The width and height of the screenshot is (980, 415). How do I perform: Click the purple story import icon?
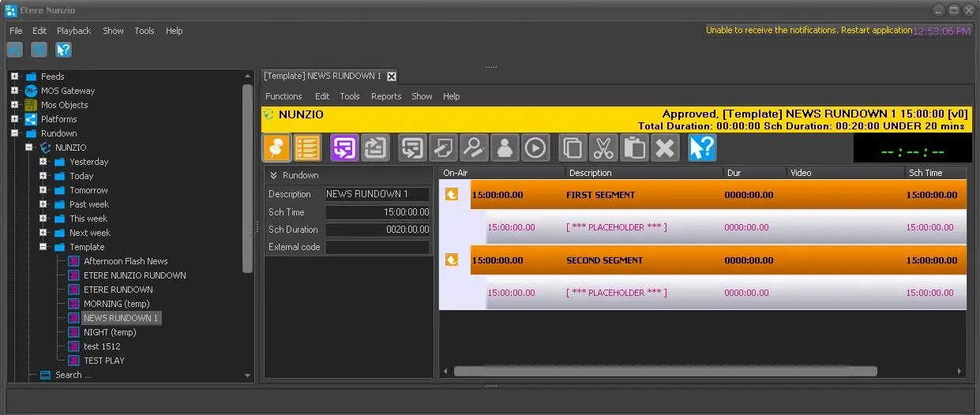click(344, 148)
